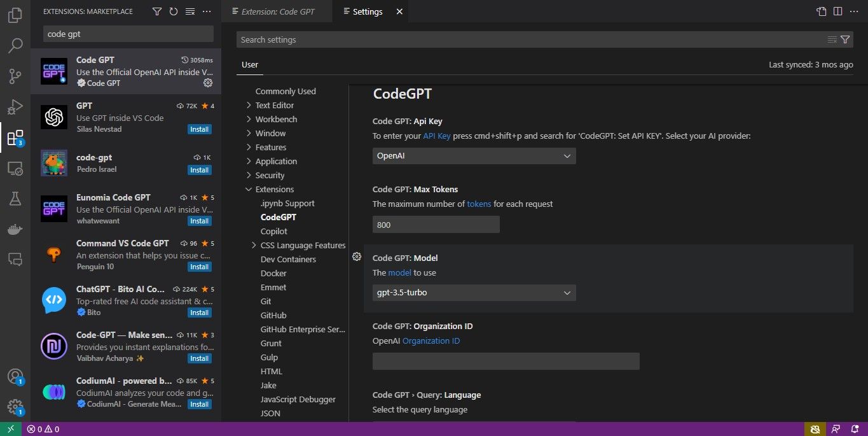Open the Model dropdown showing gpt-3.5-turbo

pyautogui.click(x=473, y=292)
